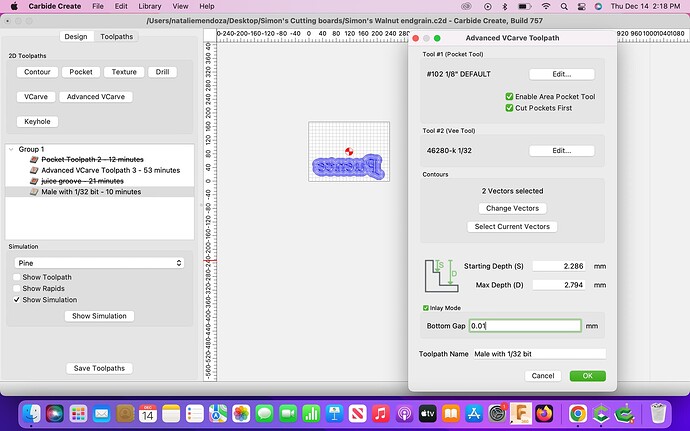Open Calendar from the dock

[148, 414]
